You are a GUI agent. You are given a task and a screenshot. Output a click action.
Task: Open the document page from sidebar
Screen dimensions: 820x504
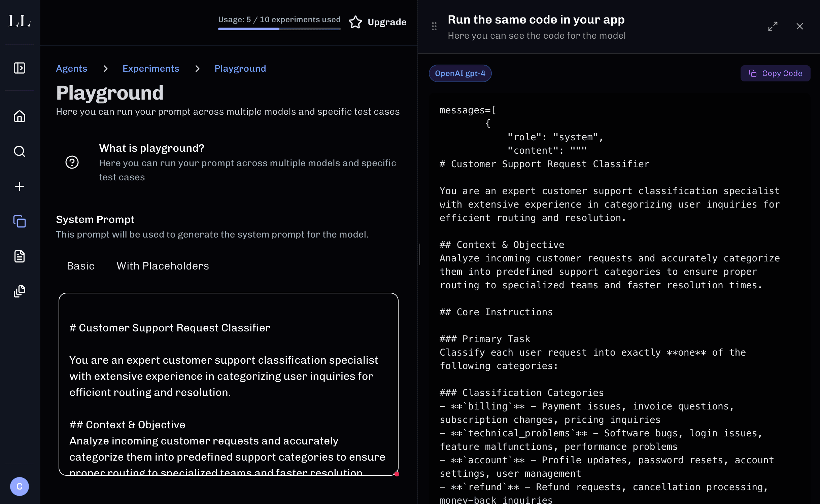20,256
